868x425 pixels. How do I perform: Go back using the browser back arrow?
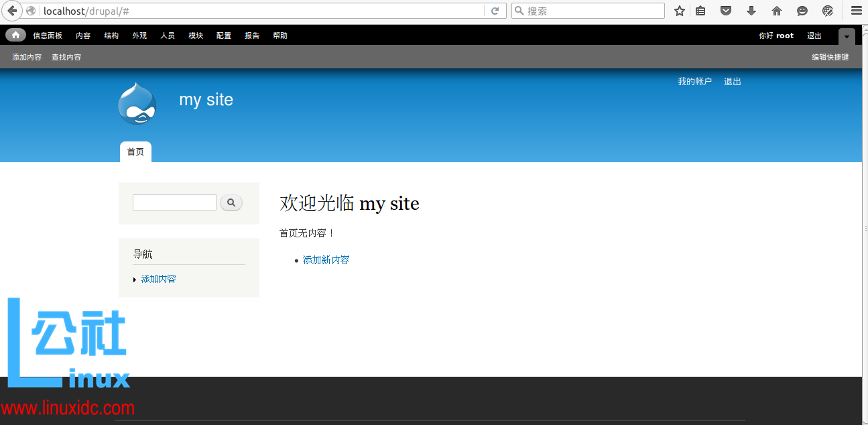click(x=11, y=11)
